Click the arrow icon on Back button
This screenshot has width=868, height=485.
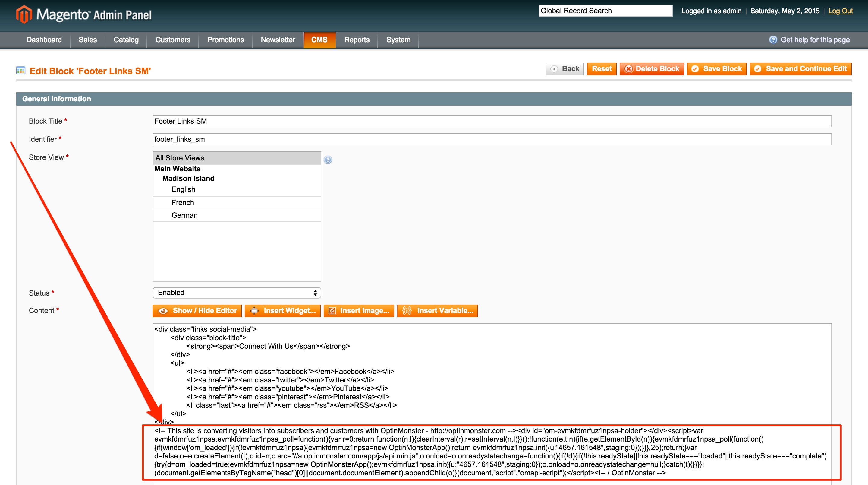coord(554,69)
